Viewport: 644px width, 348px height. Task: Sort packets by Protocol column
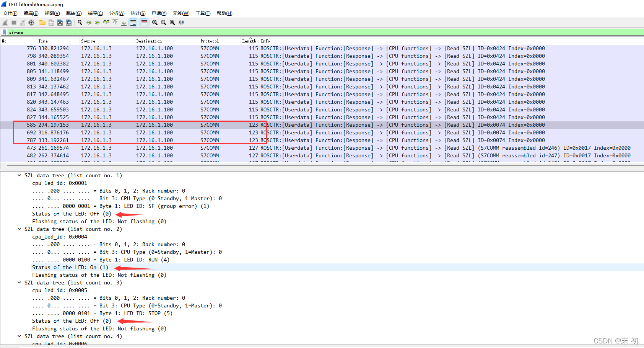coord(220,41)
